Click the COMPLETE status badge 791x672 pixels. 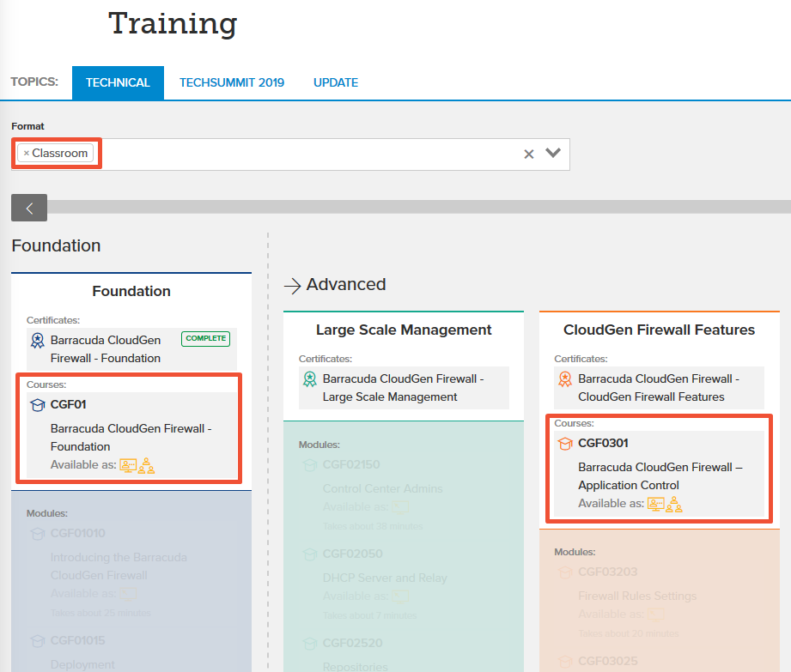click(x=206, y=338)
